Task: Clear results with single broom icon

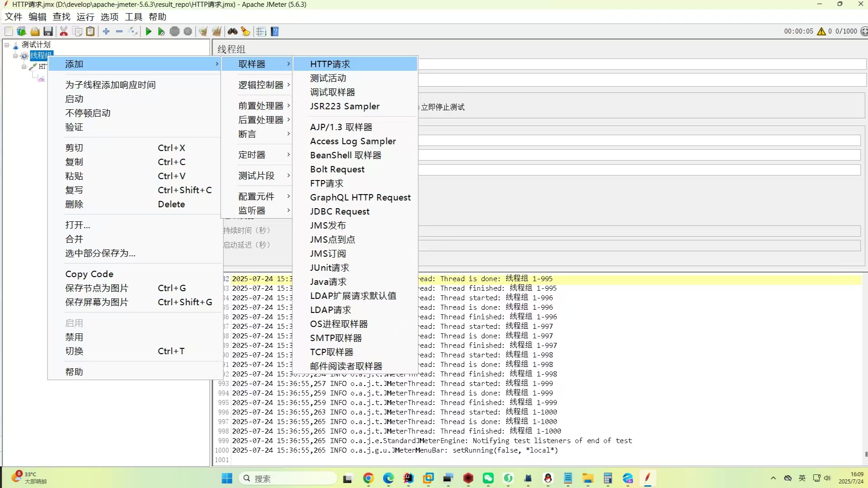Action: coord(203,31)
